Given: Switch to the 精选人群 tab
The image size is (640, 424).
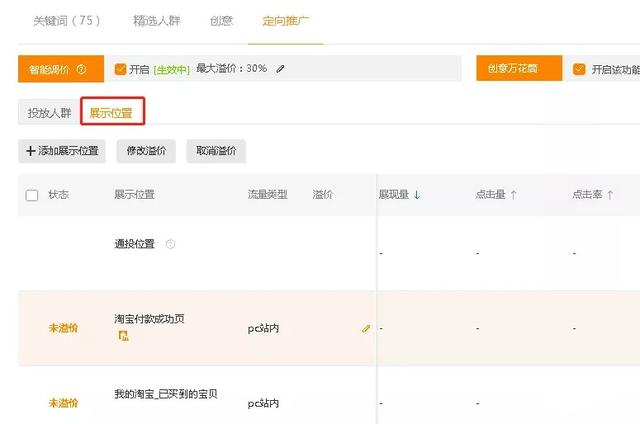Looking at the screenshot, I should pyautogui.click(x=156, y=20).
